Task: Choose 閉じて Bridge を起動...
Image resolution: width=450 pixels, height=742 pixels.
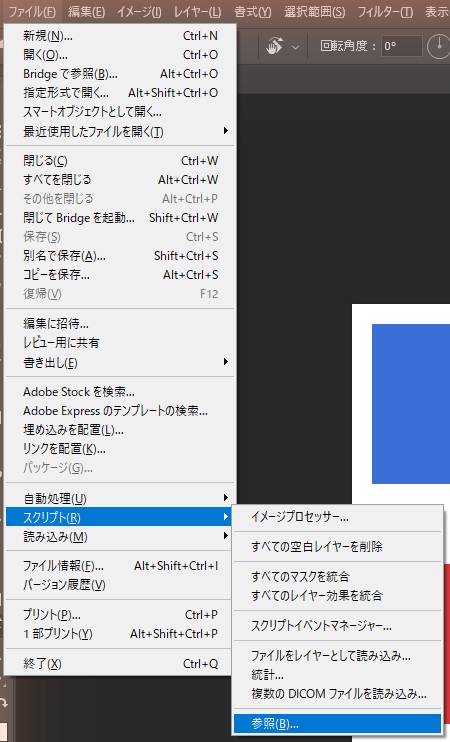Action: 120,217
